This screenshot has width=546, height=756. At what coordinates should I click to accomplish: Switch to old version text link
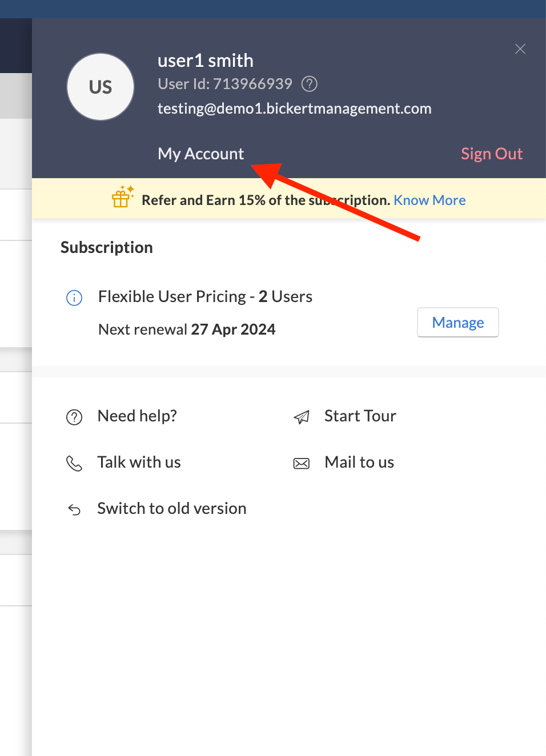click(171, 509)
